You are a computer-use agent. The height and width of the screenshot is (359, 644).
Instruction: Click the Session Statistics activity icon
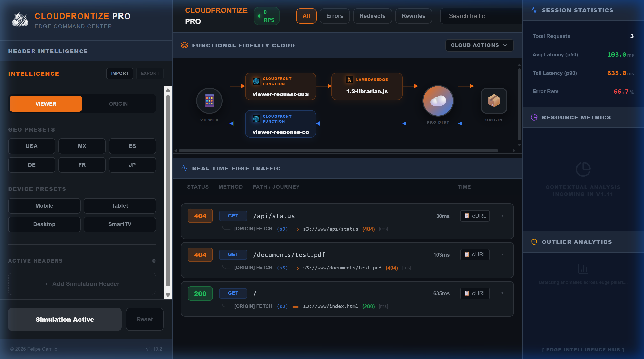click(x=534, y=10)
